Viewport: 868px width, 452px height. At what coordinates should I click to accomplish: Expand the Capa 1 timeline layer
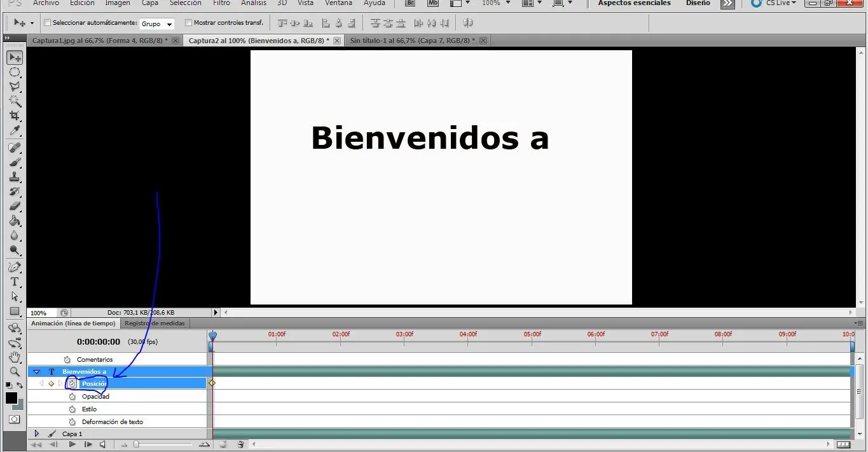[36, 434]
